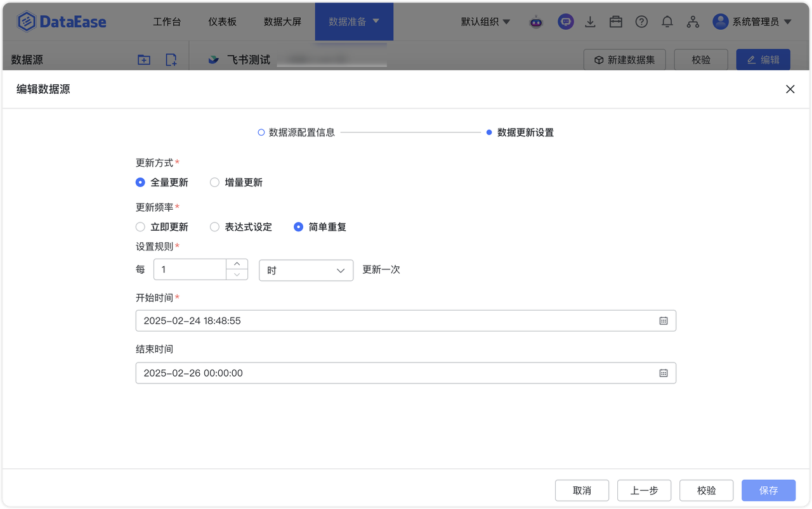Expand the 系统管理员 account menu
This screenshot has height=509, width=812.
tap(753, 21)
